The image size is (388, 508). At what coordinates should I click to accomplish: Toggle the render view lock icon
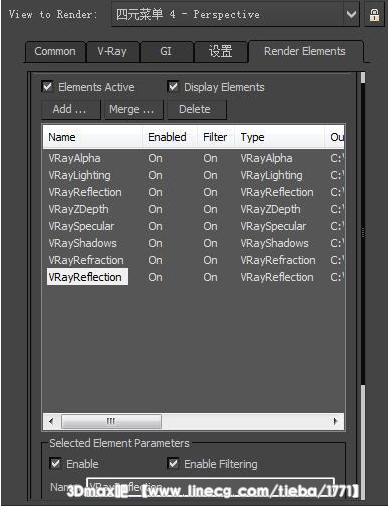[374, 14]
